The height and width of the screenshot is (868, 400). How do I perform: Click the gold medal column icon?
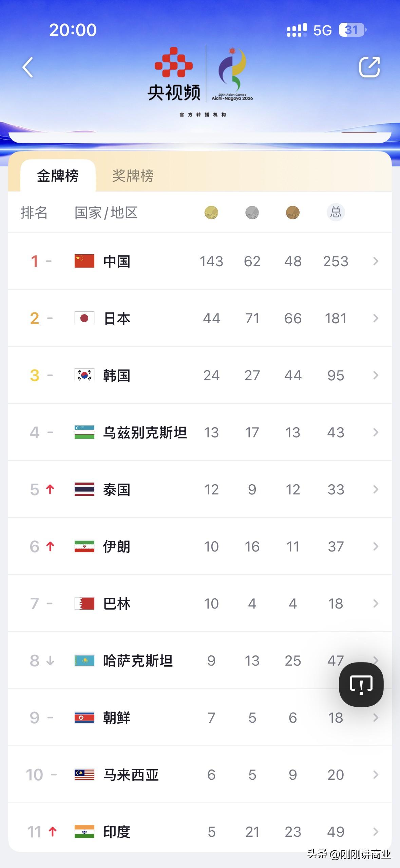(211, 213)
